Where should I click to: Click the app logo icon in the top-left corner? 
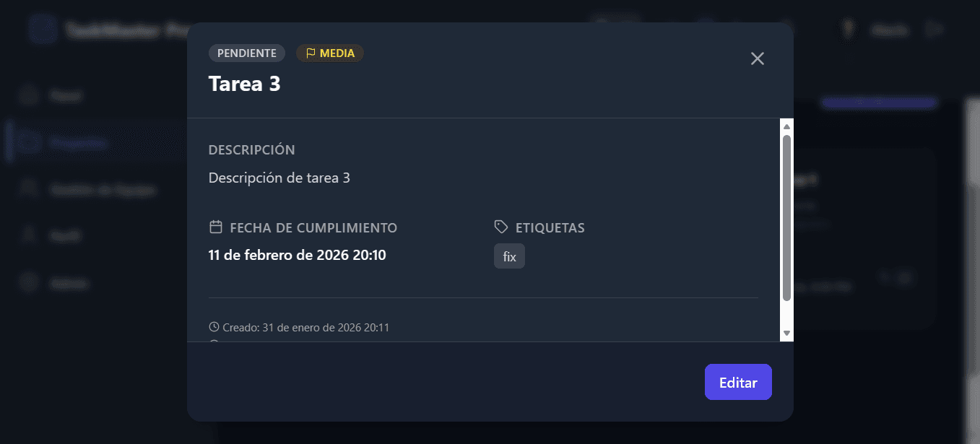(43, 28)
